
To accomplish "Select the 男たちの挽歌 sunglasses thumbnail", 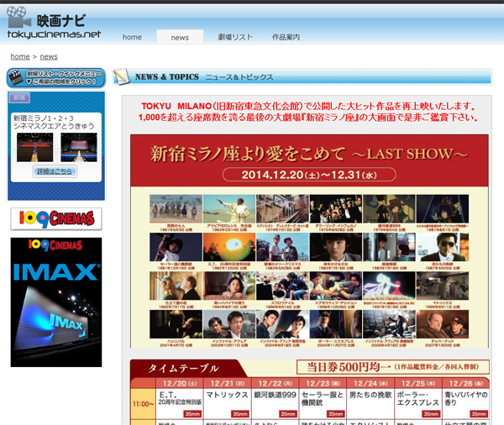I will coord(443,247).
